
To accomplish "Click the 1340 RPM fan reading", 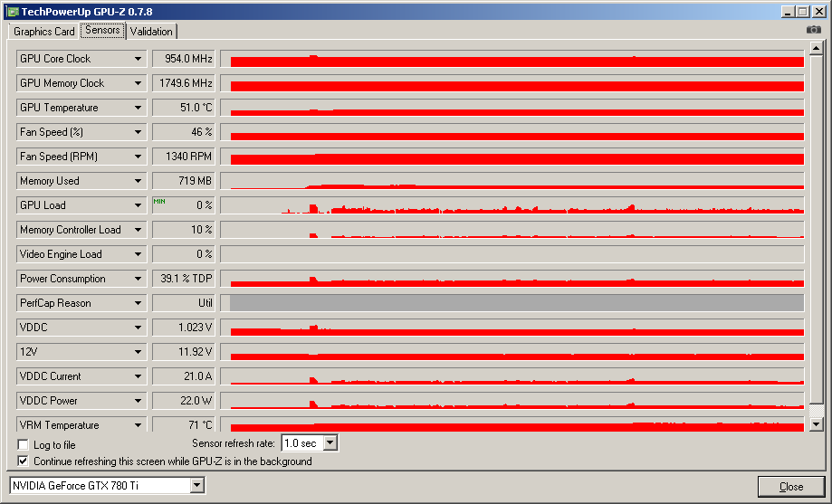I will click(183, 157).
